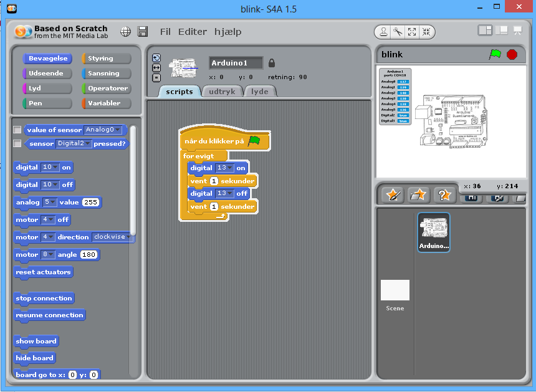Select the Udseende block category
536x392 pixels.
[47, 73]
